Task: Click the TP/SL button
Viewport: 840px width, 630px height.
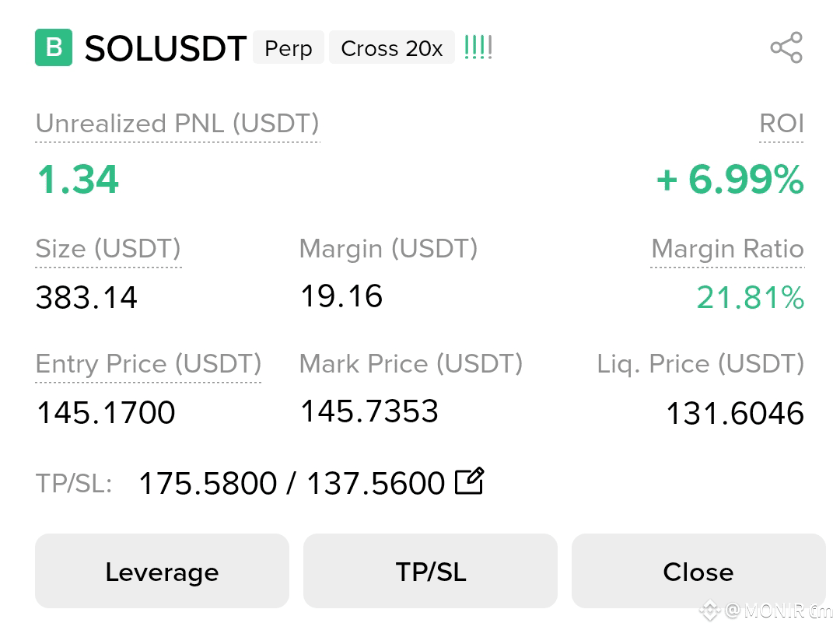Action: pyautogui.click(x=431, y=571)
